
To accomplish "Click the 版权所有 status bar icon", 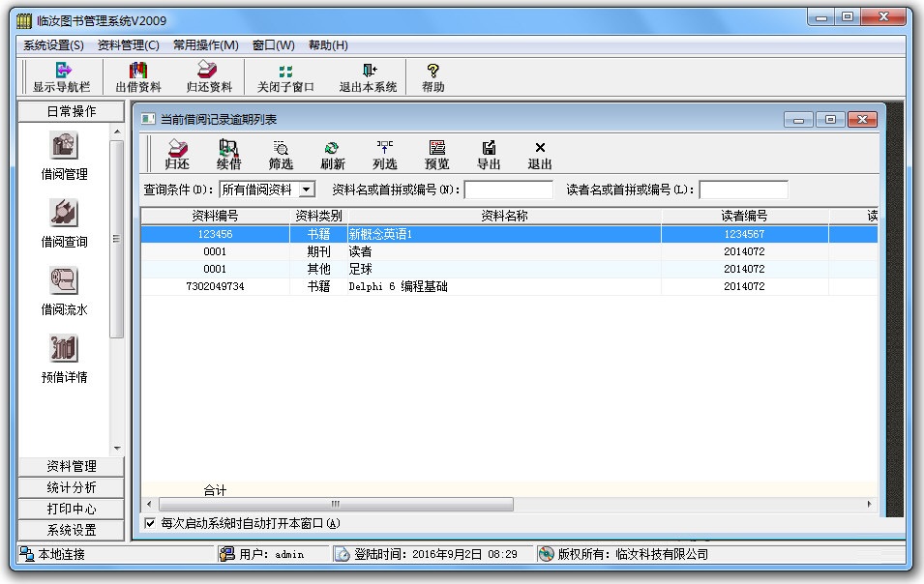I will [x=547, y=554].
